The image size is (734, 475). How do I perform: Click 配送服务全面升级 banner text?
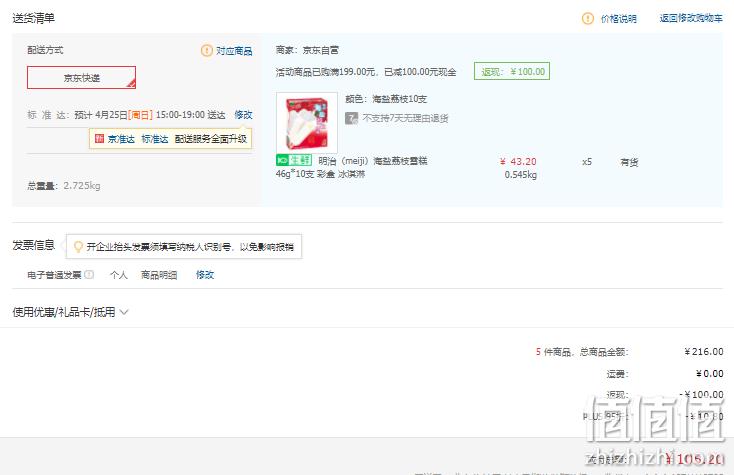[x=211, y=139]
